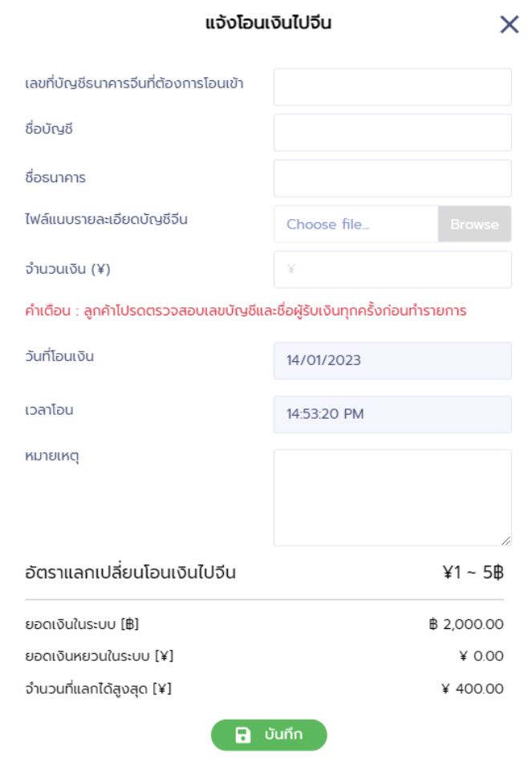Click the ฿ 2,000.00 system balance
The width and height of the screenshot is (532, 763).
(466, 624)
